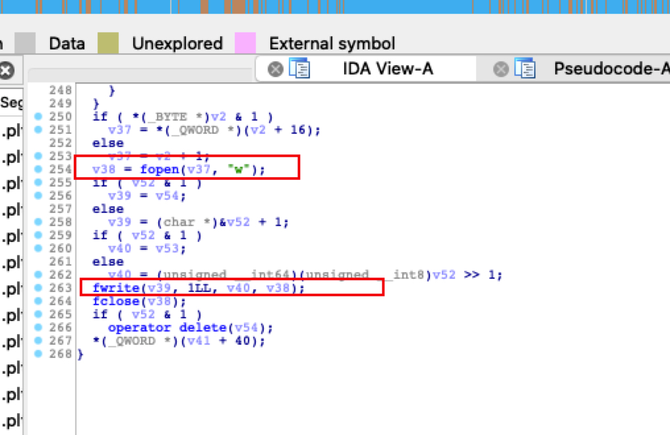Click the pink External symbol legend swatch
The width and height of the screenshot is (670, 435).
click(245, 43)
